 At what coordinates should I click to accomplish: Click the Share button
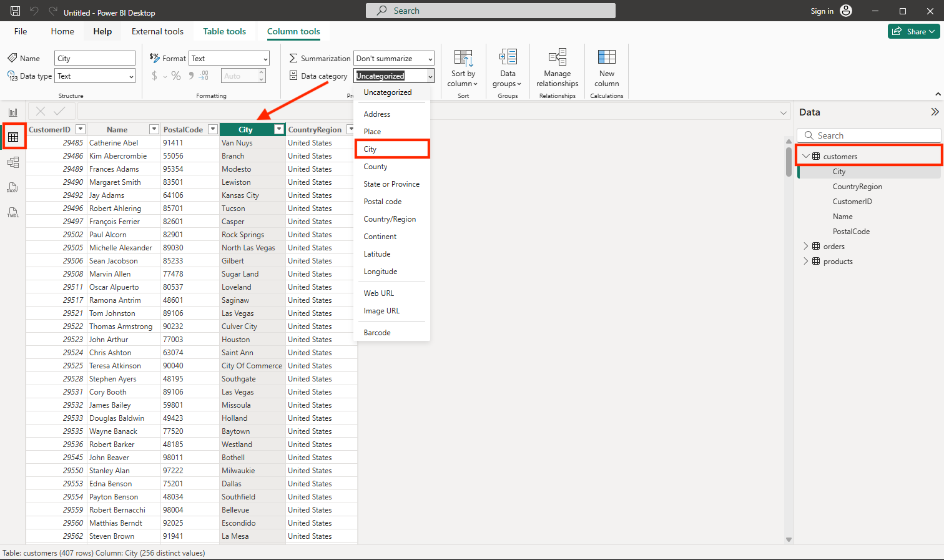coord(914,31)
